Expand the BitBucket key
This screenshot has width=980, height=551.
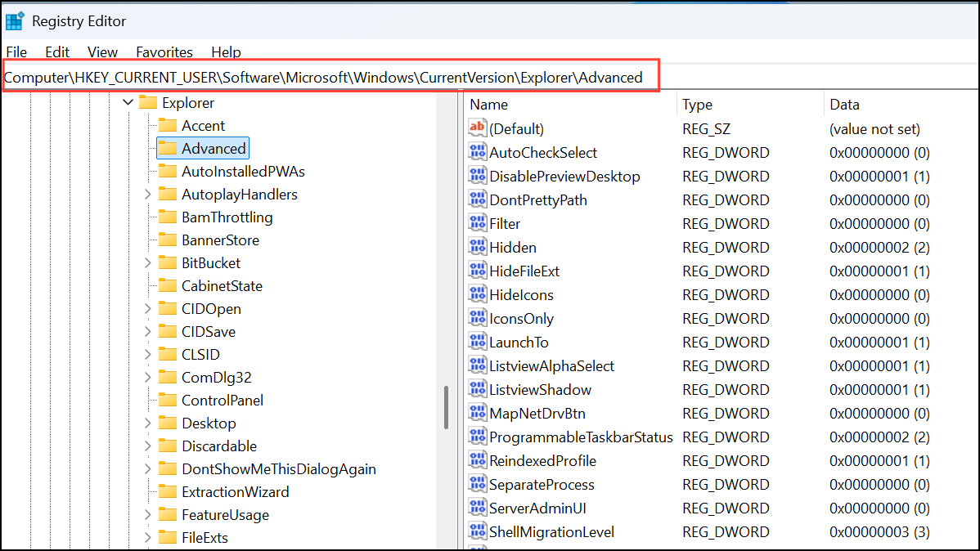pos(148,263)
